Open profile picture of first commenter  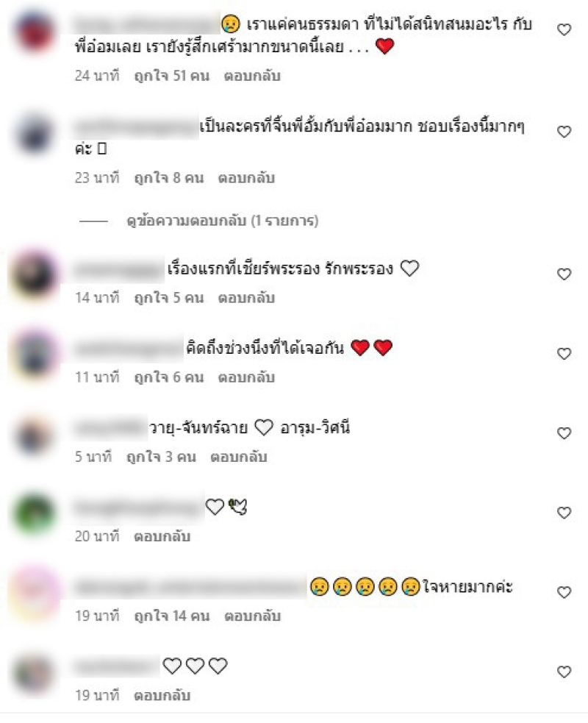(x=35, y=32)
